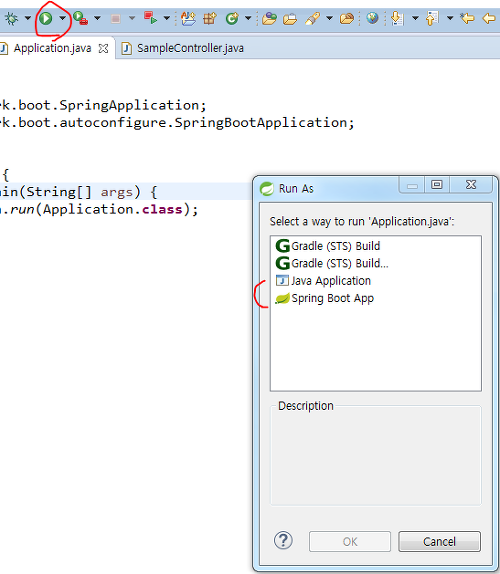The width and height of the screenshot is (500, 574).
Task: Click the Next Annotation down-arrow icon
Action: 397,18
